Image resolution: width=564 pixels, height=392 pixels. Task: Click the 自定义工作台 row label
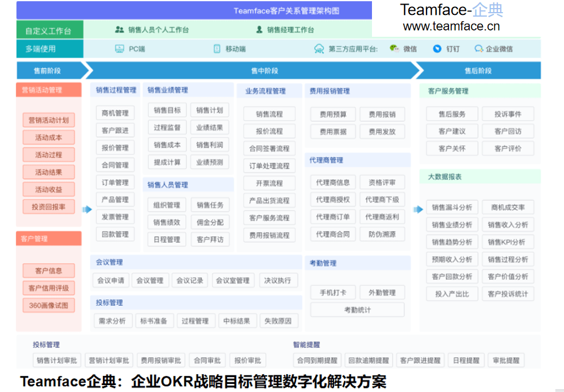click(49, 30)
